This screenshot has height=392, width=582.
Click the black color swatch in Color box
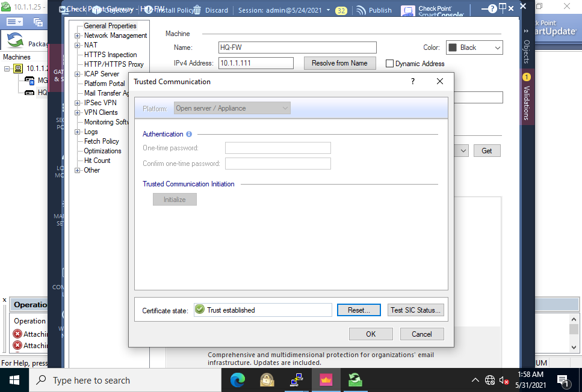(x=453, y=47)
